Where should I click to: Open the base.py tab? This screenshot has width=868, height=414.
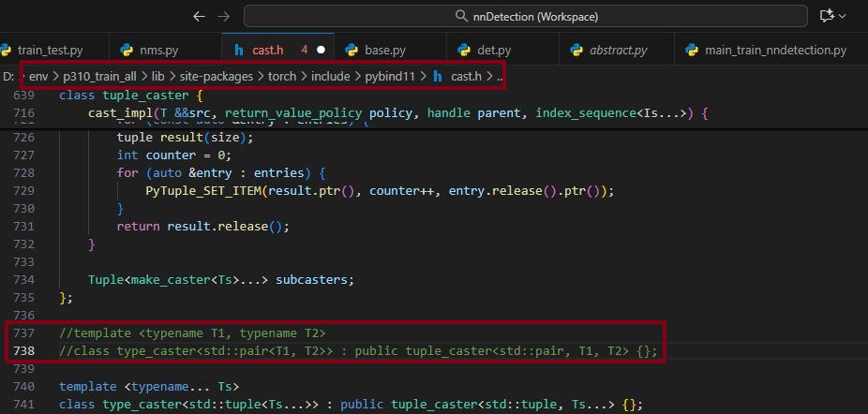tap(384, 50)
